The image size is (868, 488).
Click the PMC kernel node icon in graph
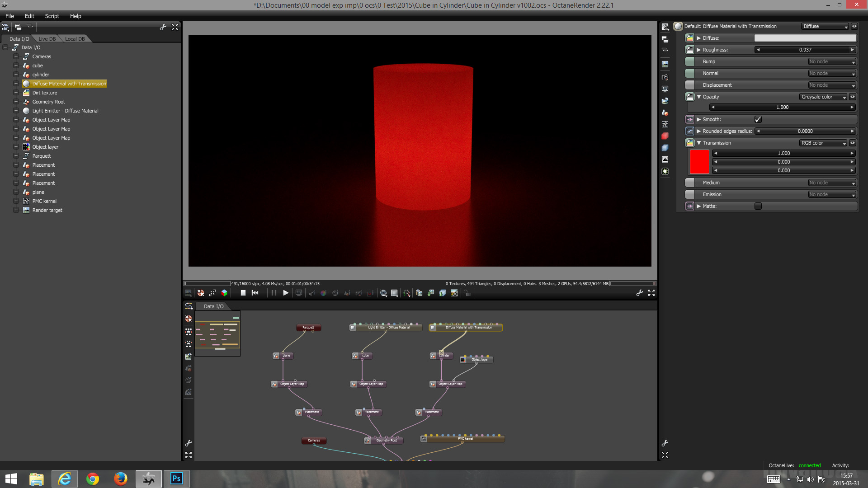[424, 439]
